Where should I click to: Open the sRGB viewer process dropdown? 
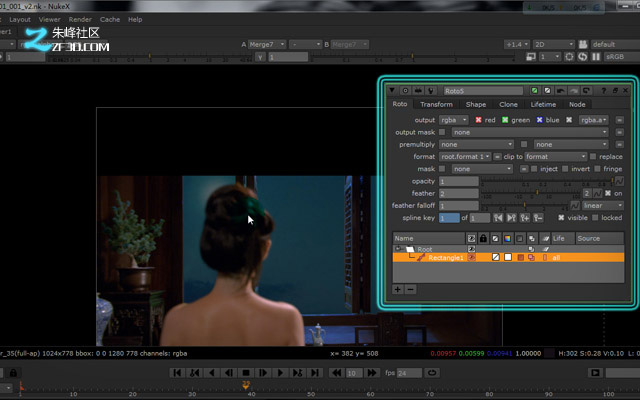click(620, 56)
